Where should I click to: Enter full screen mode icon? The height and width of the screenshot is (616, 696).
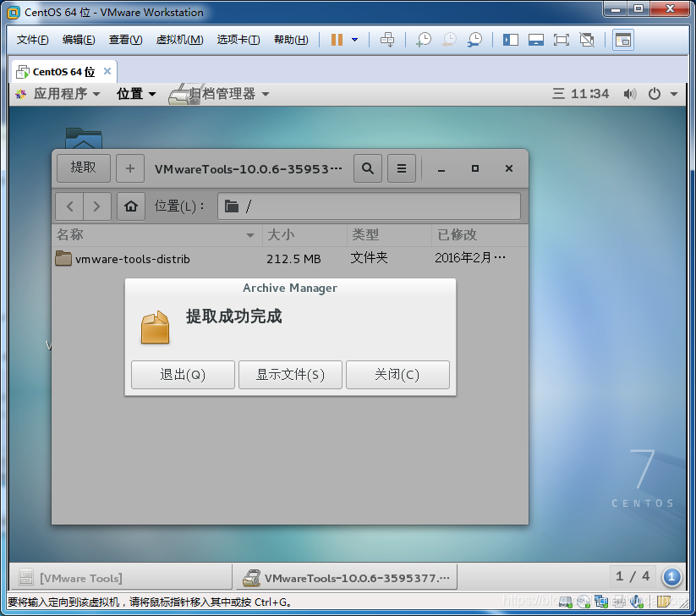(x=561, y=40)
